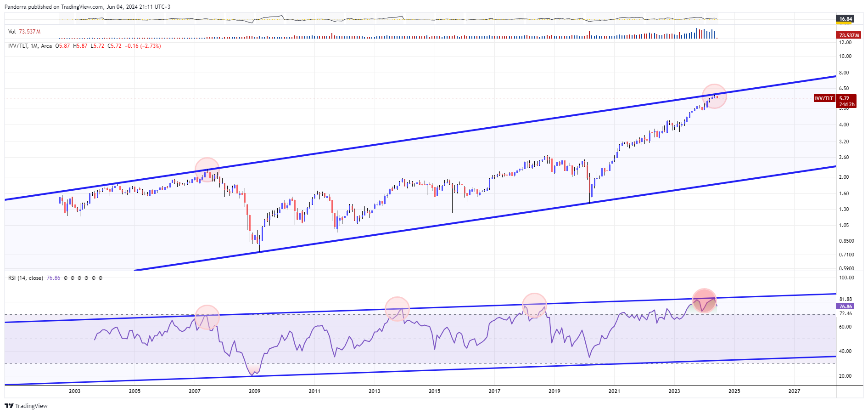Click the 2025 year label on time axis
Viewport: 868px width, 414px height.
pos(734,391)
